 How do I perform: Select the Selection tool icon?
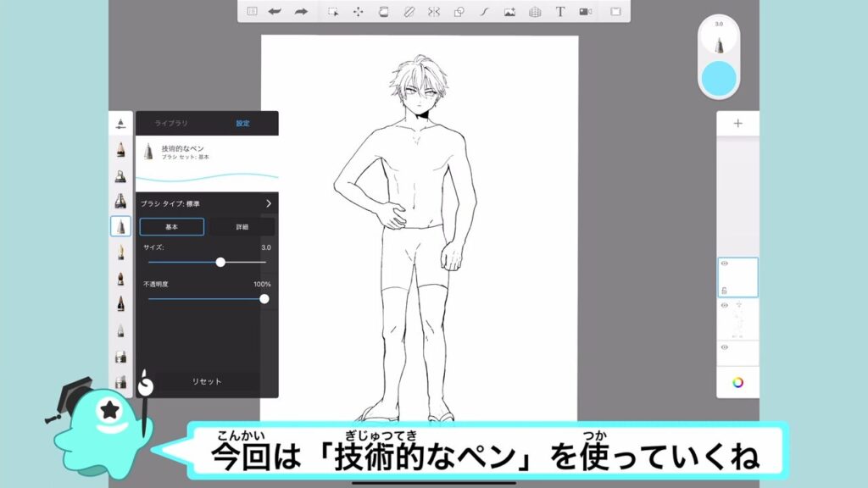(x=333, y=12)
